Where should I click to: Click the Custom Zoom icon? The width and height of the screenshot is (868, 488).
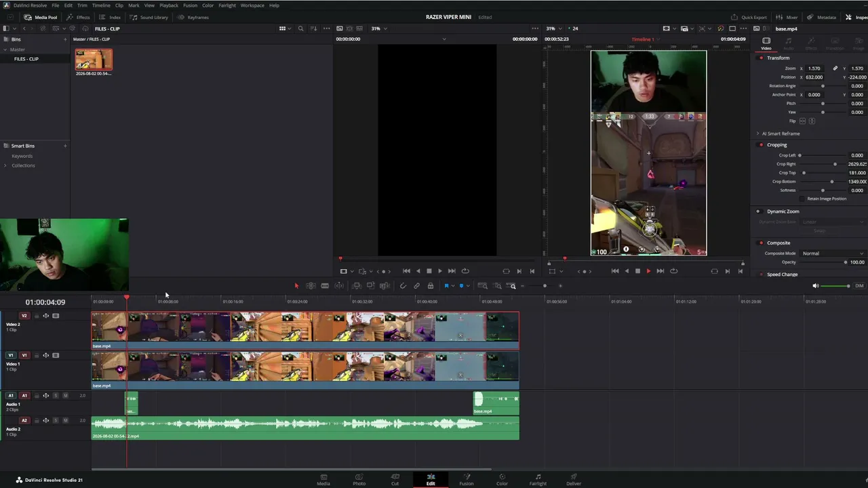click(x=512, y=286)
